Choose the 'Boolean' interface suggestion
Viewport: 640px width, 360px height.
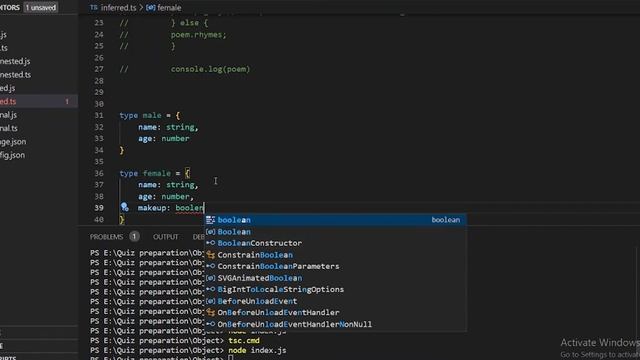point(335,232)
